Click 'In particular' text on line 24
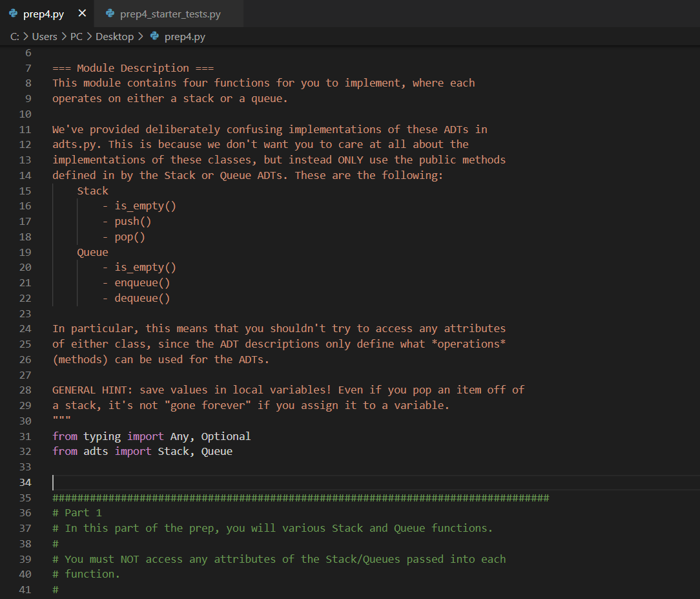This screenshot has height=599, width=700. click(x=93, y=329)
